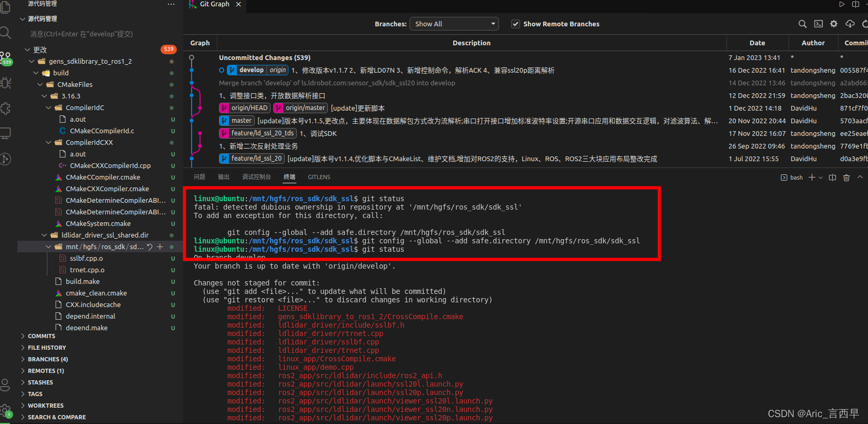Open Git Graph terminal icon
868x424 pixels.
[x=818, y=24]
